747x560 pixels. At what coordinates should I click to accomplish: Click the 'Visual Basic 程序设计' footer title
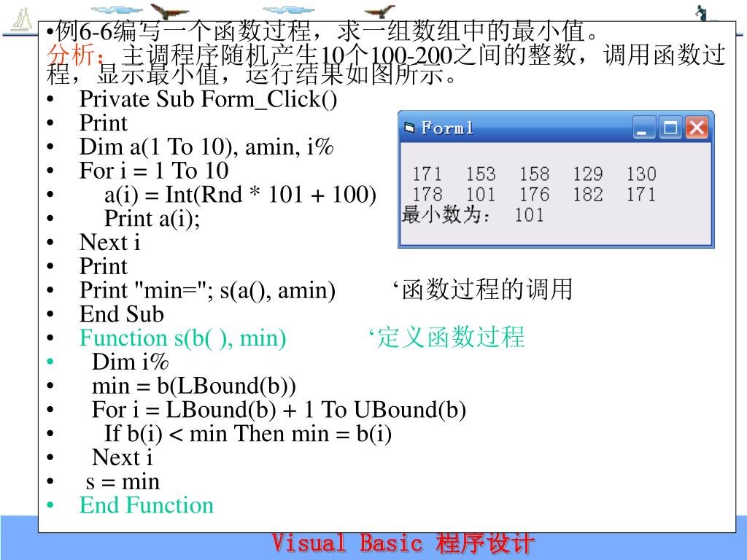click(x=403, y=544)
